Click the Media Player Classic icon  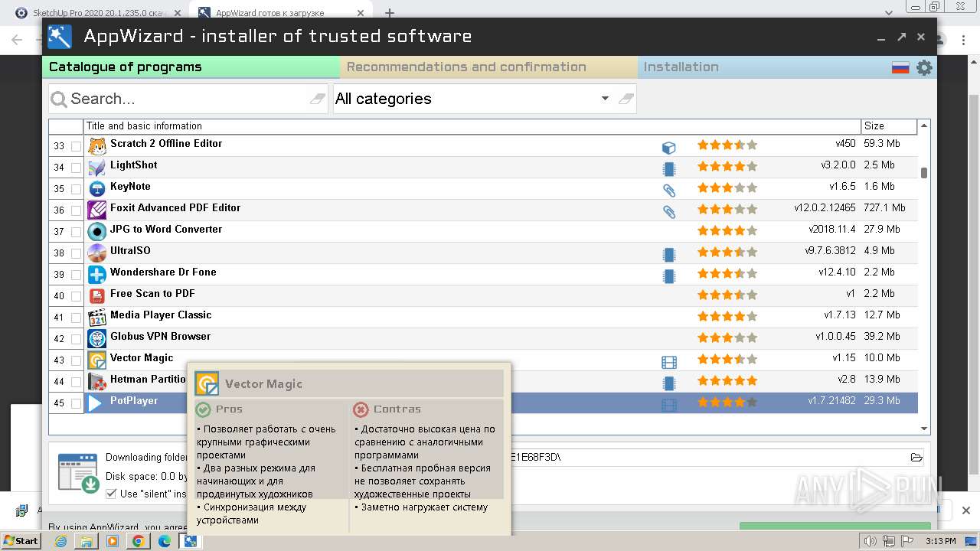pyautogui.click(x=97, y=318)
